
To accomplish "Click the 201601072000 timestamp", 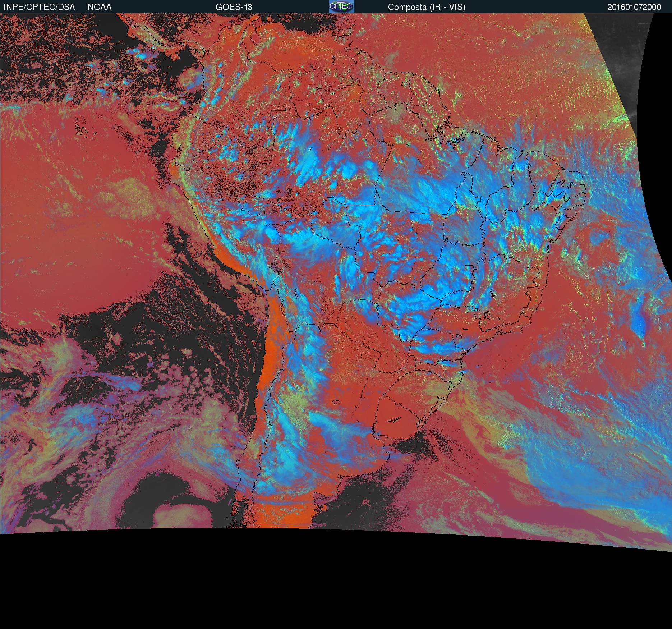I will pyautogui.click(x=634, y=7).
